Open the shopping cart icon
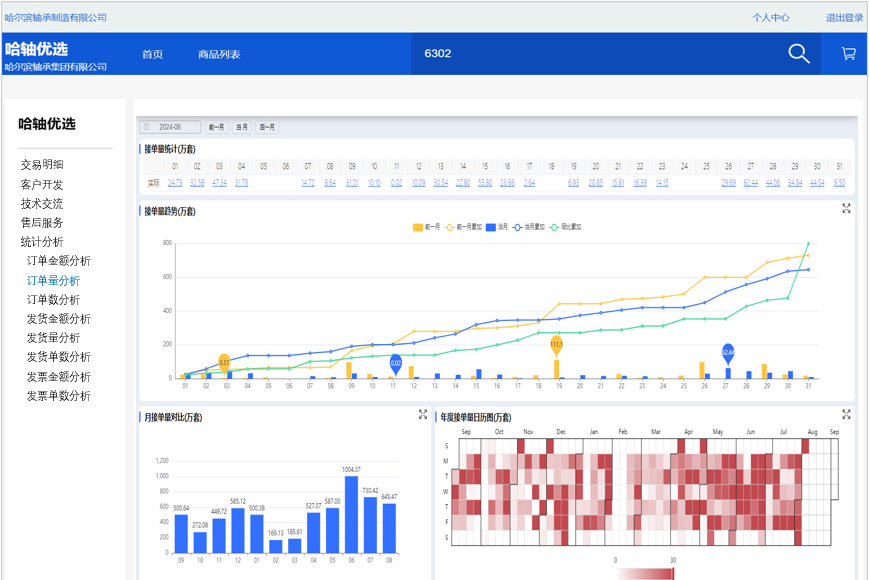 point(848,53)
